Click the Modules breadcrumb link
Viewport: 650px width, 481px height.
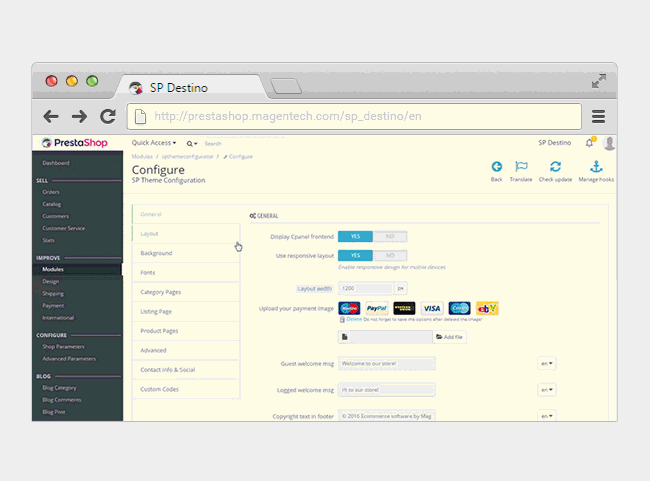pos(142,157)
